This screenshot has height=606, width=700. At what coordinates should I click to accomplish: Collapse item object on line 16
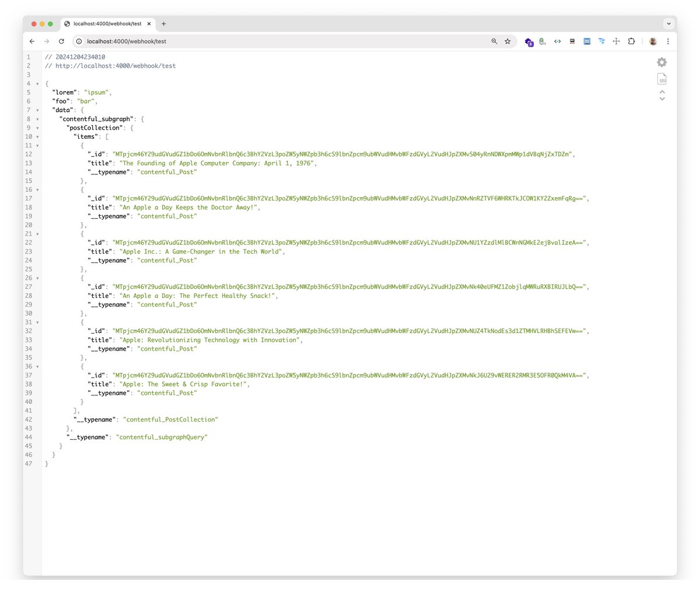click(x=38, y=190)
